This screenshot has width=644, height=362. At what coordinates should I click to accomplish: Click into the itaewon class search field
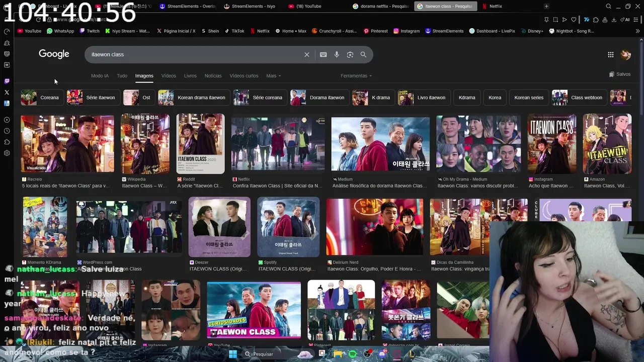coord(196,54)
